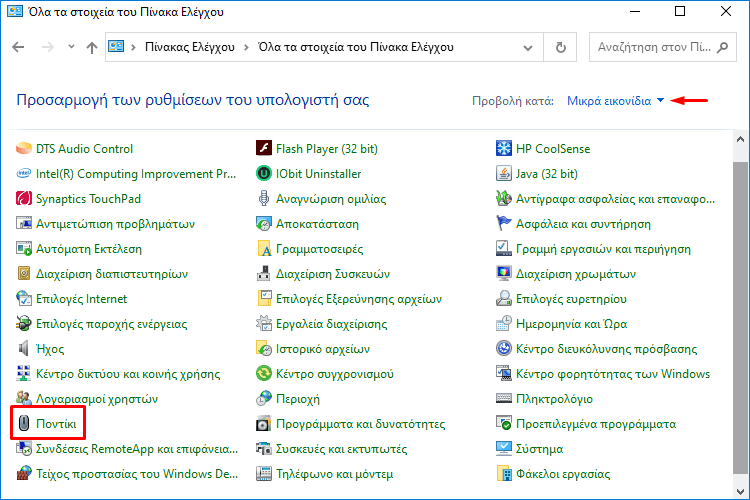Open the Ποντίκι mouse icon

(23, 424)
